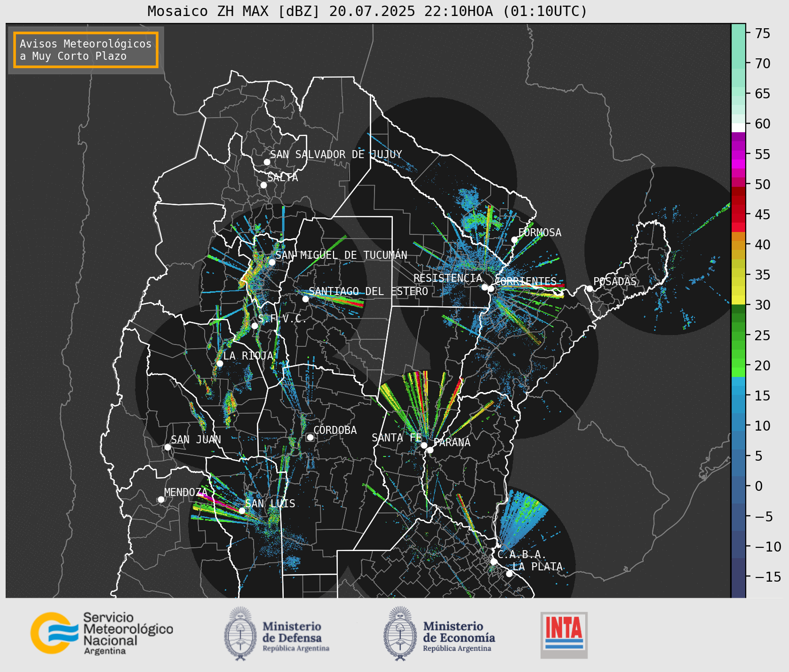
Task: Click the 'SAN SALVADOR DE JUJUY' label
Action: 336,154
